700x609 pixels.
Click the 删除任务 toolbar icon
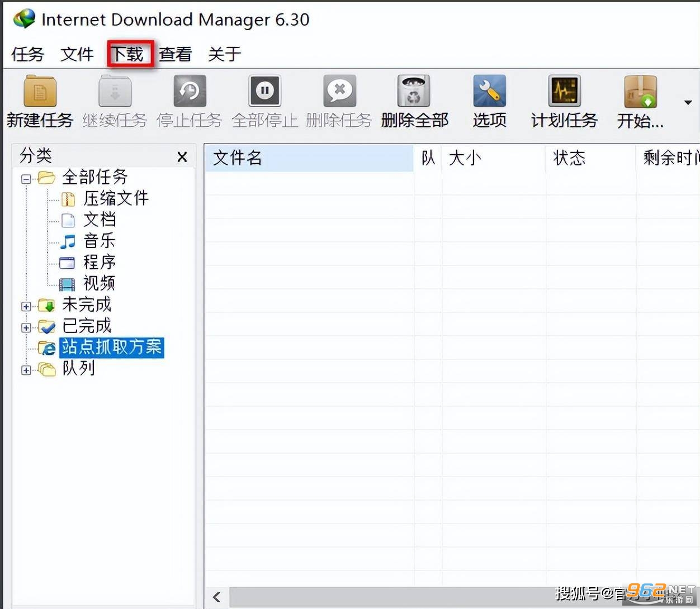[339, 91]
